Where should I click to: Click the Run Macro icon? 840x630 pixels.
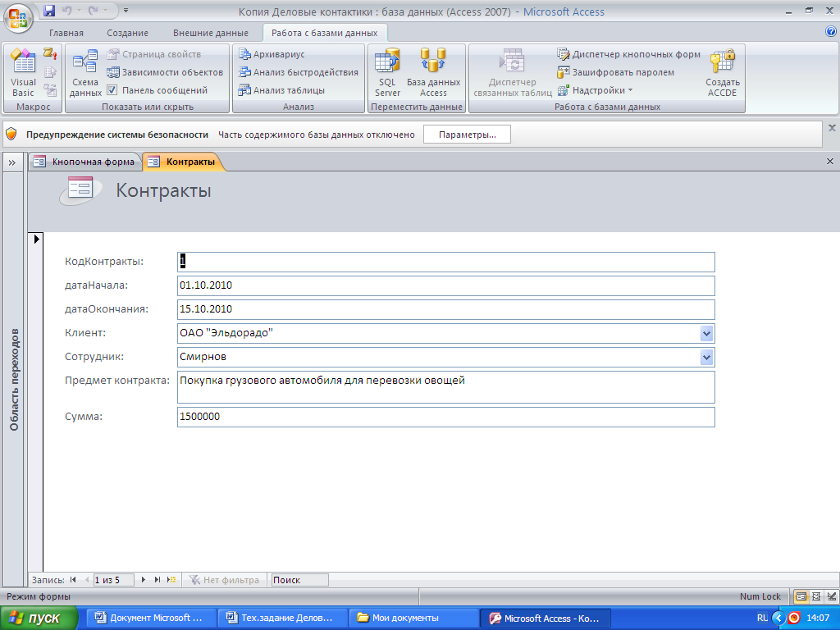(50, 53)
